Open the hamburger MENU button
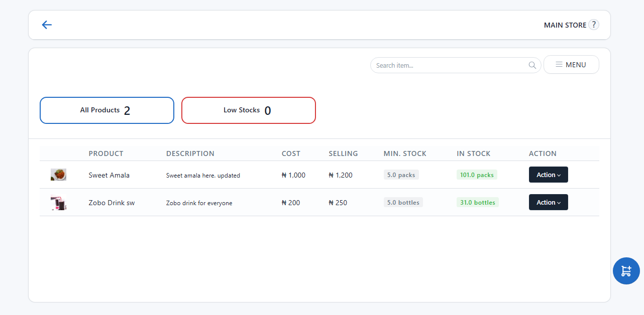The width and height of the screenshot is (644, 315). coord(571,65)
